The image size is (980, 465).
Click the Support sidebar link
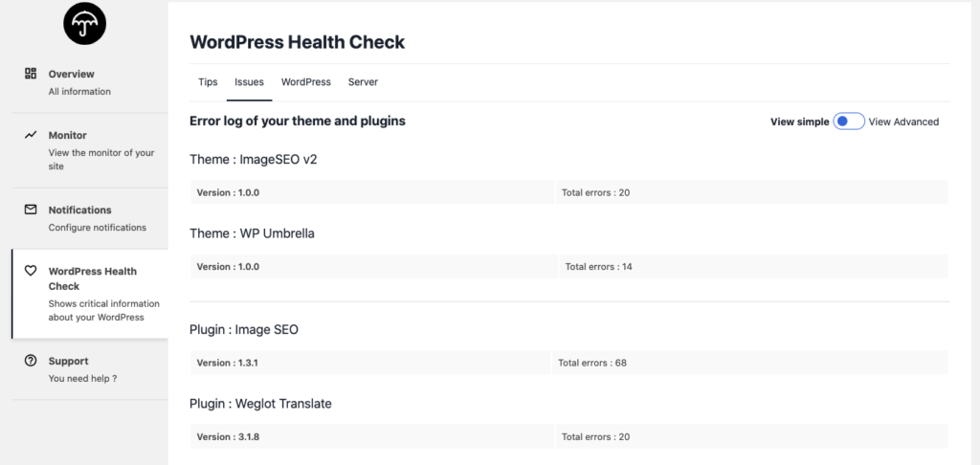click(x=90, y=368)
